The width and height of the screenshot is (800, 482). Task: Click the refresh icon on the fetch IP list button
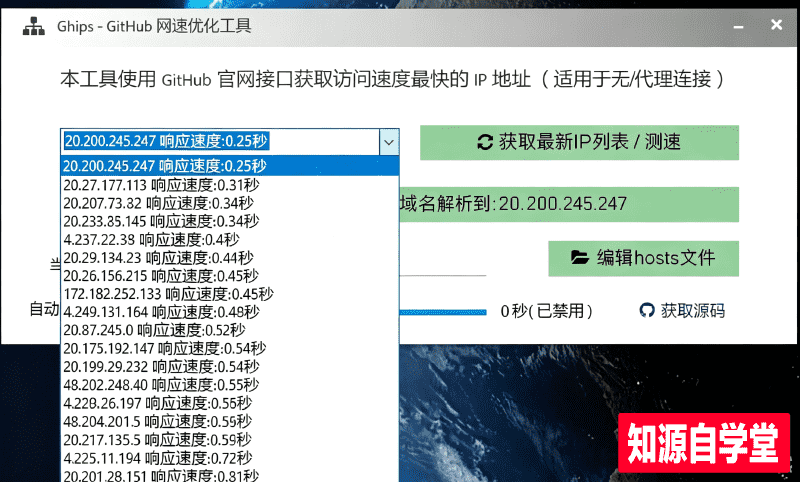(x=485, y=142)
